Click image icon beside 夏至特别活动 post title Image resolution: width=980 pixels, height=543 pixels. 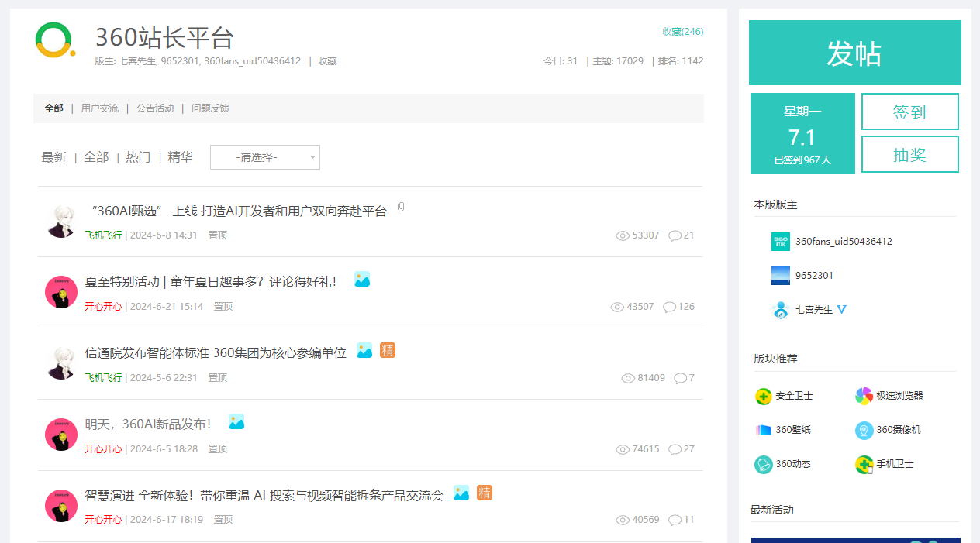coord(362,280)
